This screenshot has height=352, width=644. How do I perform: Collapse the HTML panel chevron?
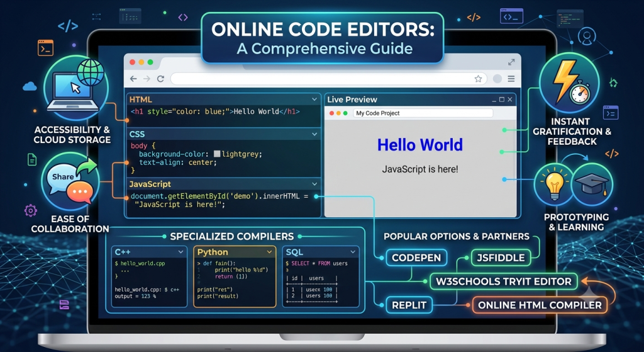pyautogui.click(x=314, y=99)
